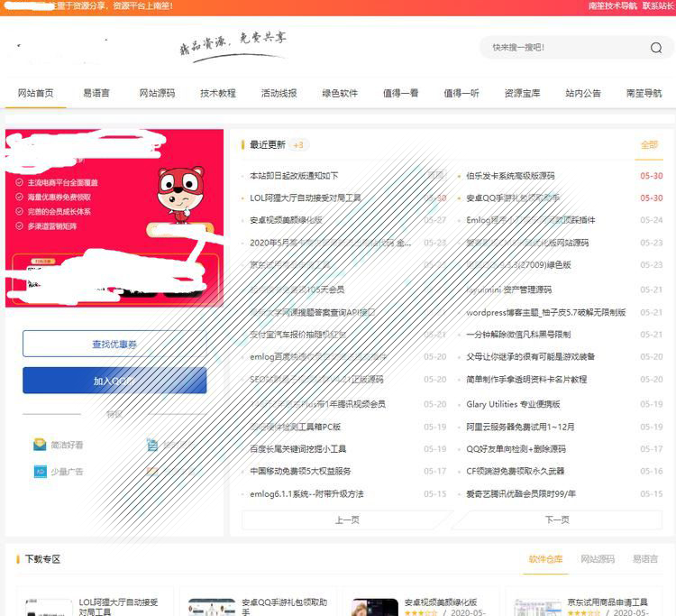Open 父母让你继承的很有可能是游戏装备 post
This screenshot has height=616, width=676.
(531, 357)
